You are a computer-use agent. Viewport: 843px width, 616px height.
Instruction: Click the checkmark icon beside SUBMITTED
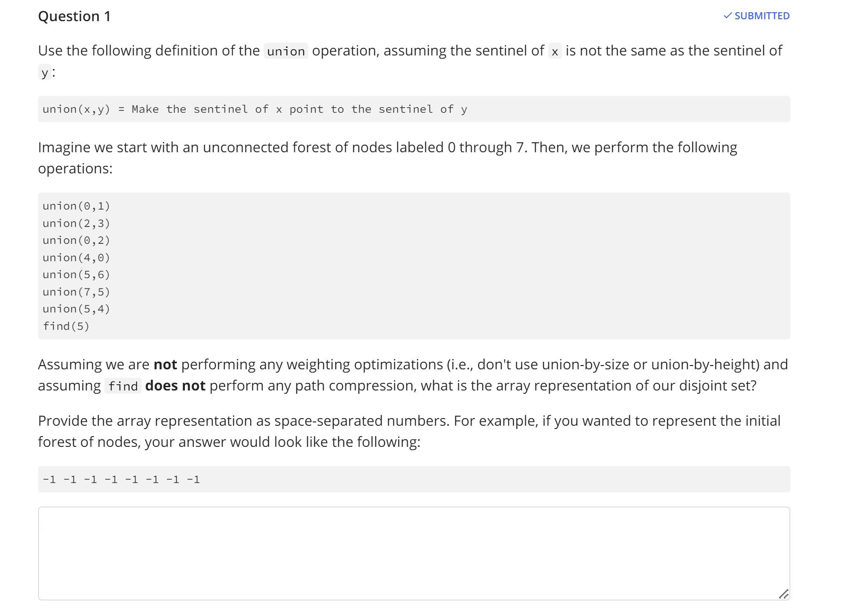click(x=728, y=16)
